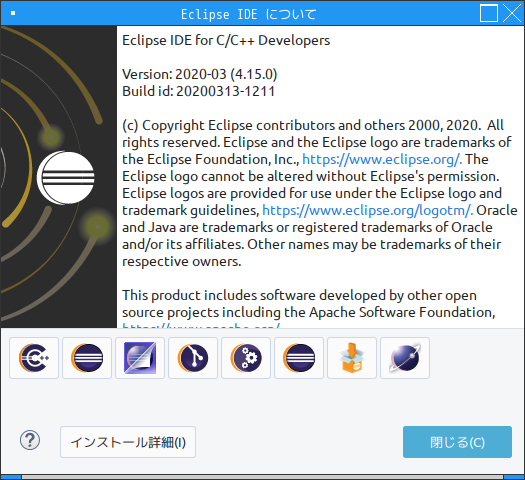Click the orbiting planet feature icon
The height and width of the screenshot is (480, 525).
point(405,358)
